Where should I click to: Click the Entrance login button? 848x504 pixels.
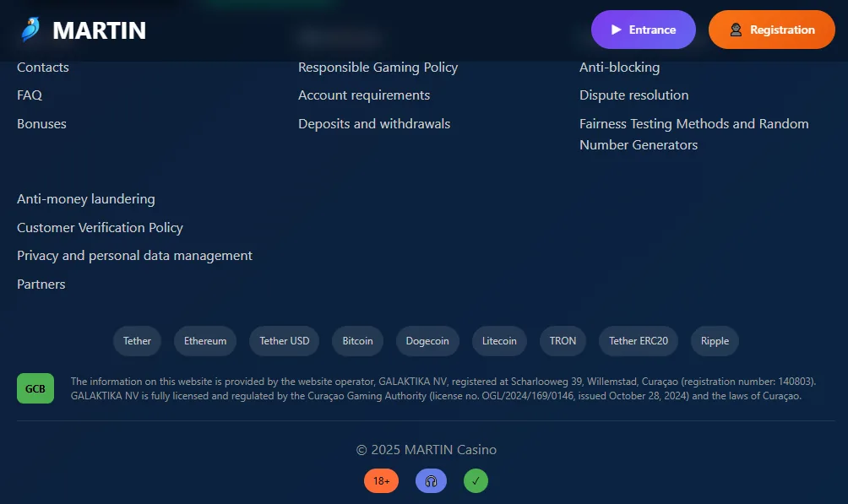pos(643,30)
